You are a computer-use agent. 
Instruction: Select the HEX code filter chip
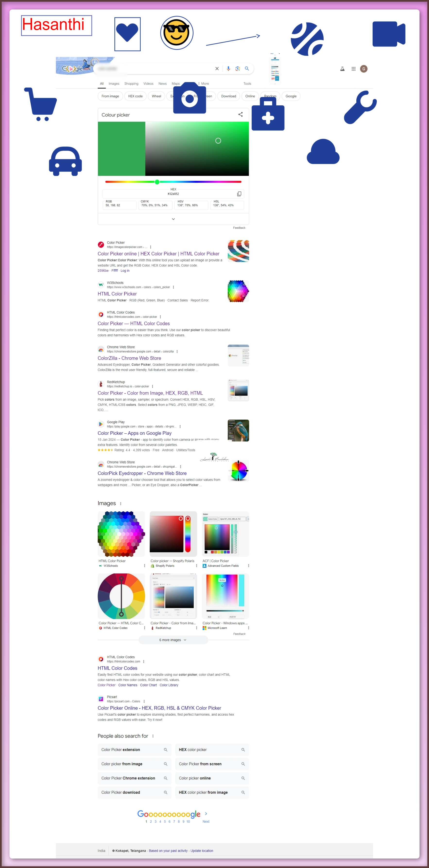point(135,96)
